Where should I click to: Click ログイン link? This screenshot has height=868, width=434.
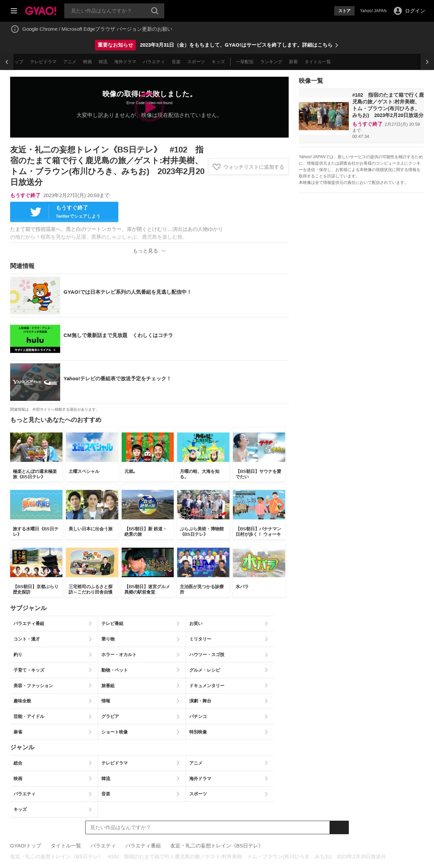coord(415,11)
